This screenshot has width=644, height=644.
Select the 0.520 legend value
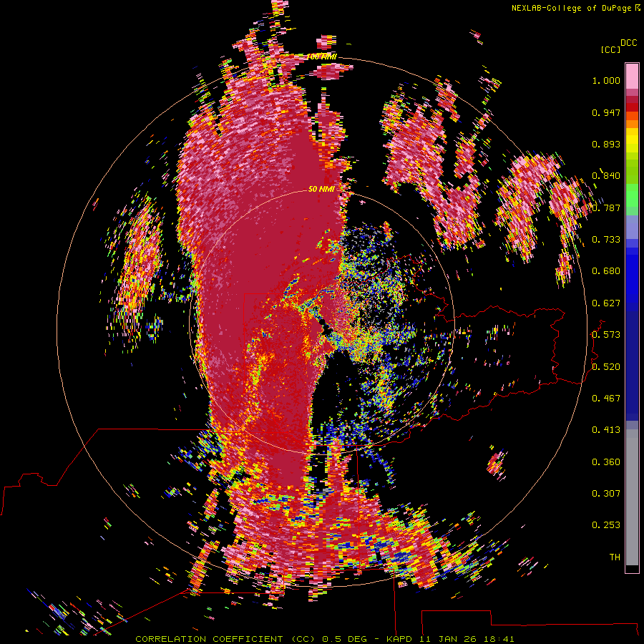coord(606,367)
